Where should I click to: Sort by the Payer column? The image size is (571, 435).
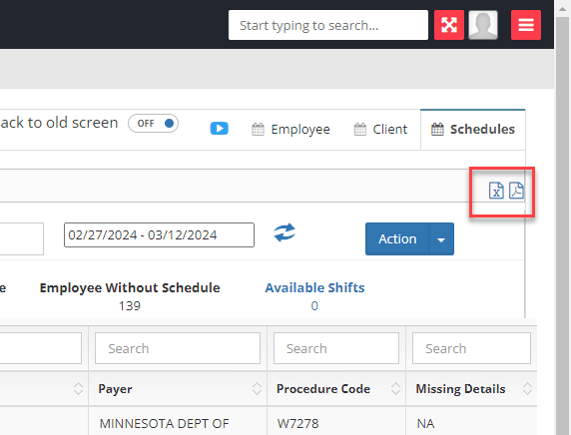(x=257, y=389)
